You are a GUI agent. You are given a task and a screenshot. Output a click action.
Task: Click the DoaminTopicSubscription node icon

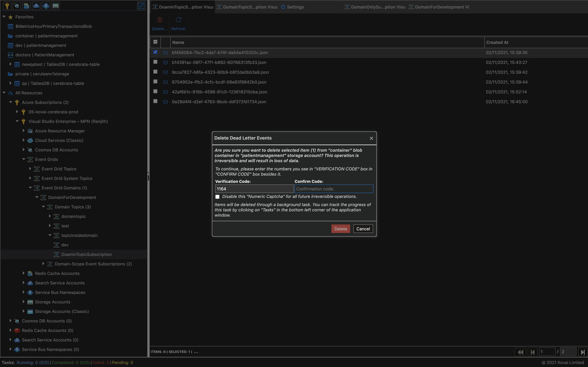point(56,254)
